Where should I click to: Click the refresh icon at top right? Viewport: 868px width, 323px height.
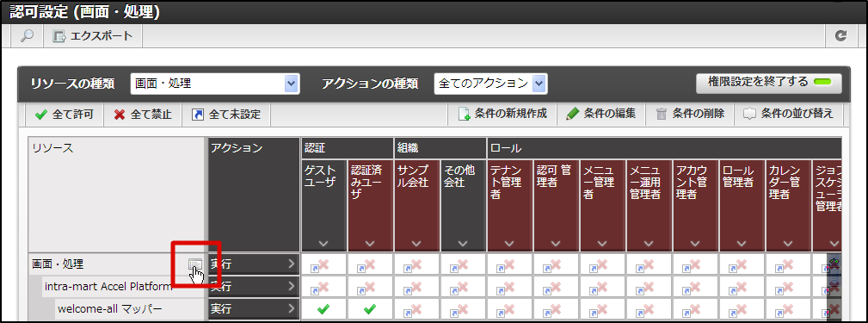[x=840, y=36]
